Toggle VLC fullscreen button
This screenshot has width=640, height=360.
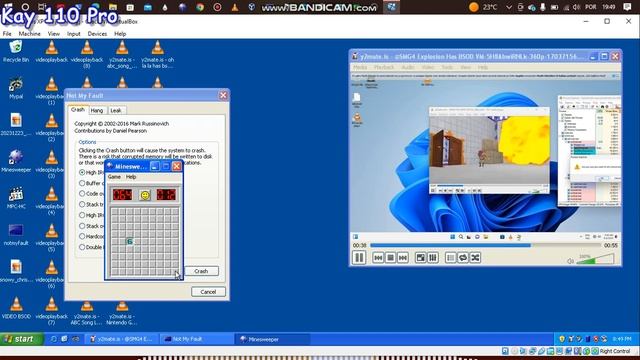click(420, 258)
